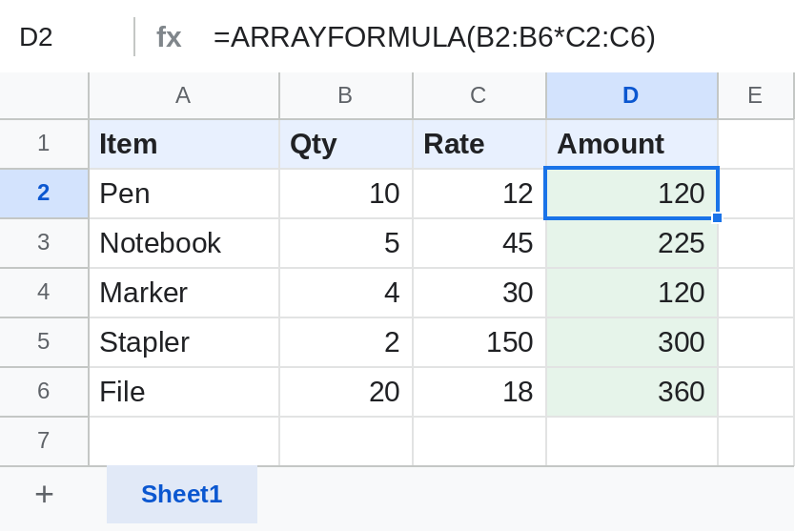Select row 2 header
Viewport: 795px width, 532px height.
pos(44,194)
